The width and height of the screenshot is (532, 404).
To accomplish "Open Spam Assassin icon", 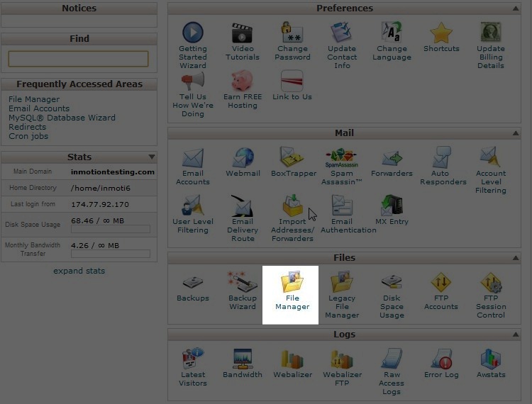I will [x=341, y=157].
